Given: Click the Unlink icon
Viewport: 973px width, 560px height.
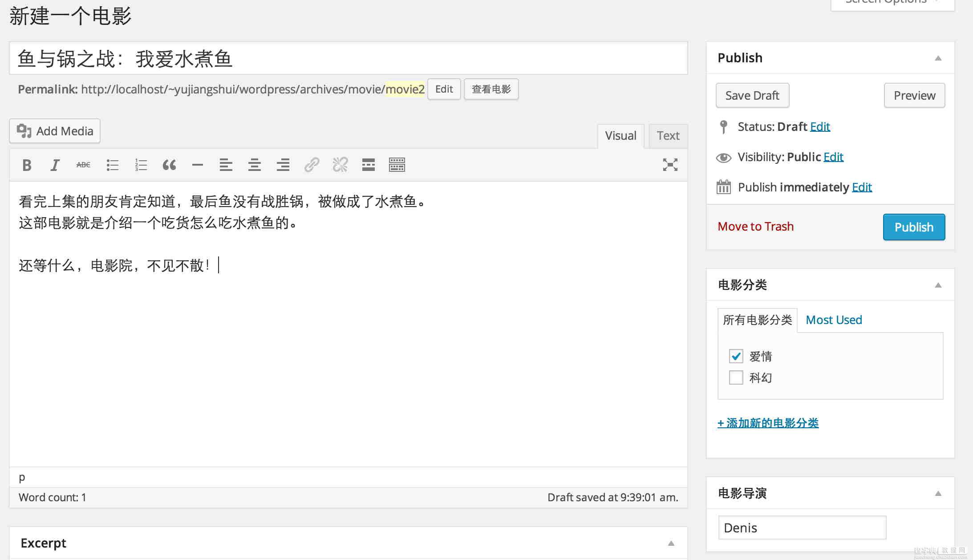Looking at the screenshot, I should [340, 164].
